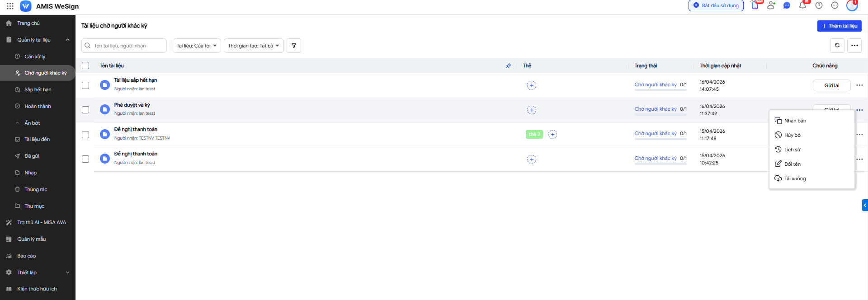Image resolution: width=868 pixels, height=300 pixels.
Task: Check the Tài liệu sắp hết hạn row
Action: (85, 85)
